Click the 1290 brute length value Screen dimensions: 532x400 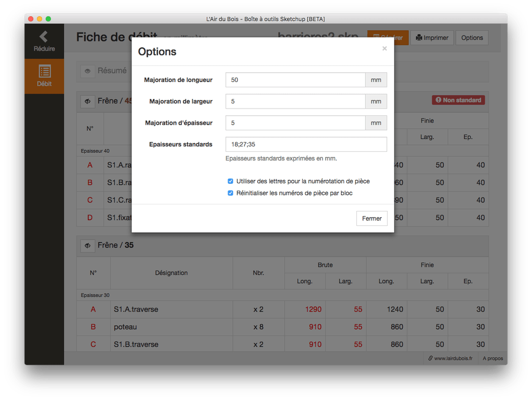(313, 310)
